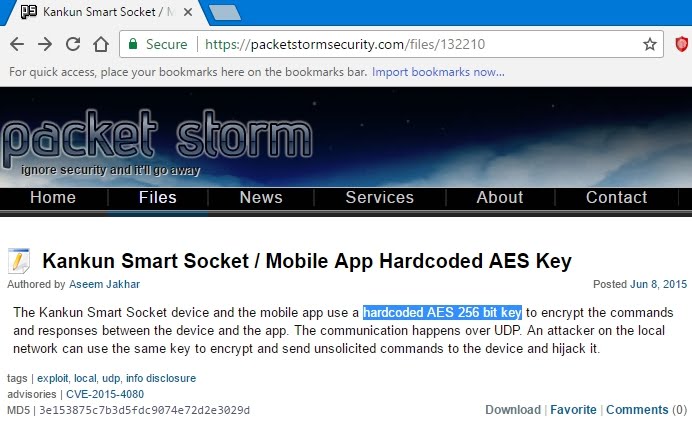Open the Contact navigation item
692x423 pixels.
(x=617, y=197)
